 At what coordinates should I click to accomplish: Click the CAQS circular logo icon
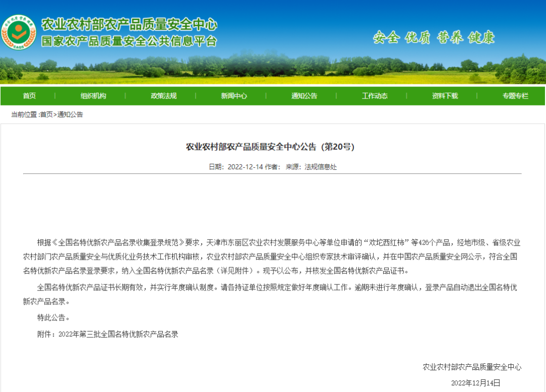[19, 32]
